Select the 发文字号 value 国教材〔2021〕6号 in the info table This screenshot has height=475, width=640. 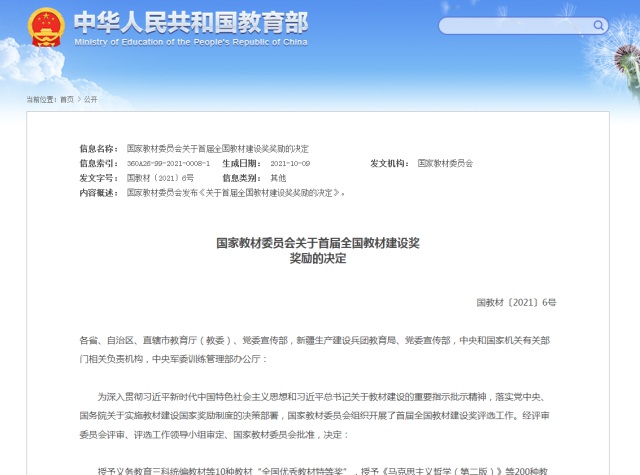pyautogui.click(x=160, y=178)
